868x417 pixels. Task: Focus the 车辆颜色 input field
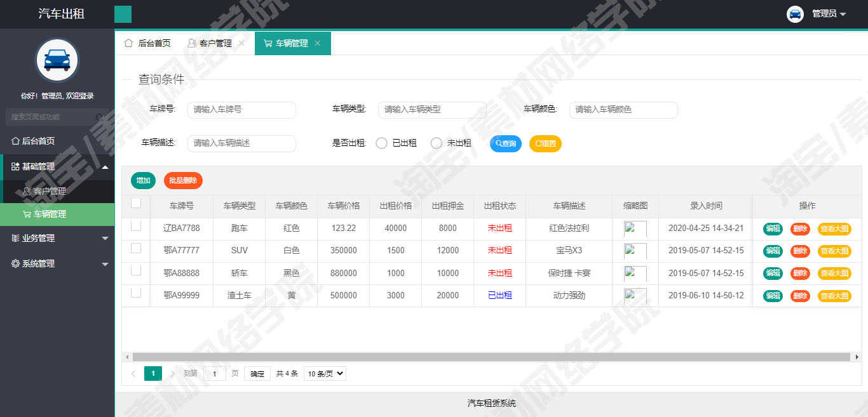click(623, 110)
